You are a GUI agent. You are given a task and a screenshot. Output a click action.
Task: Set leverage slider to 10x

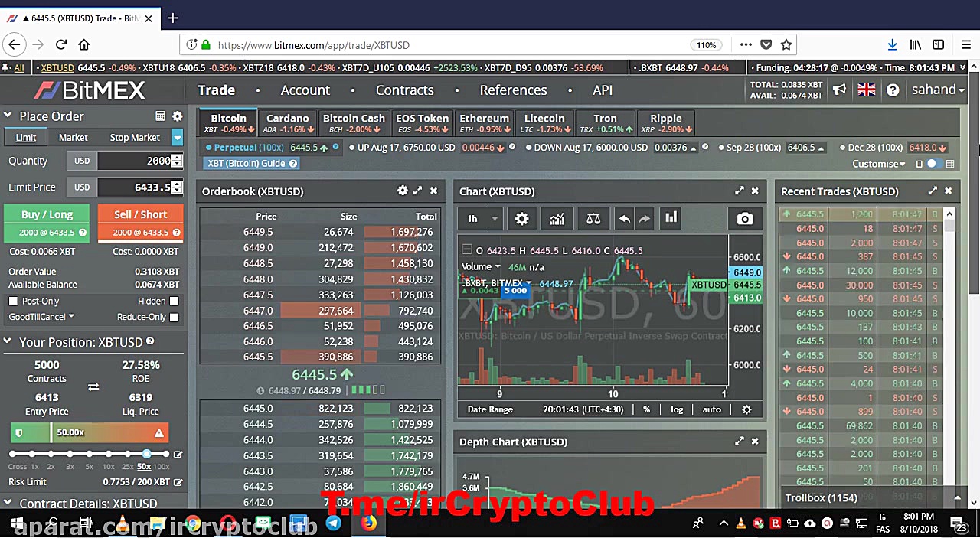(109, 455)
